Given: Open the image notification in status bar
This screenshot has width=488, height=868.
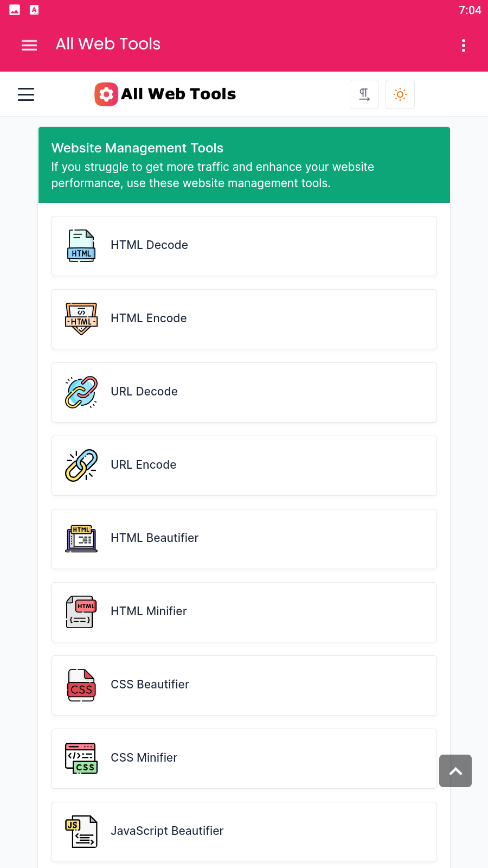Looking at the screenshot, I should tap(15, 10).
